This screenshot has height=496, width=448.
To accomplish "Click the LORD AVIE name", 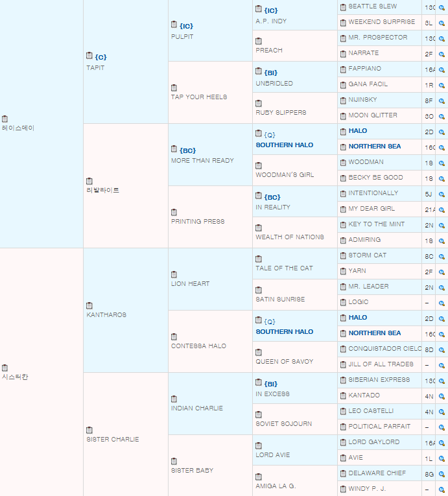I will (x=273, y=455).
